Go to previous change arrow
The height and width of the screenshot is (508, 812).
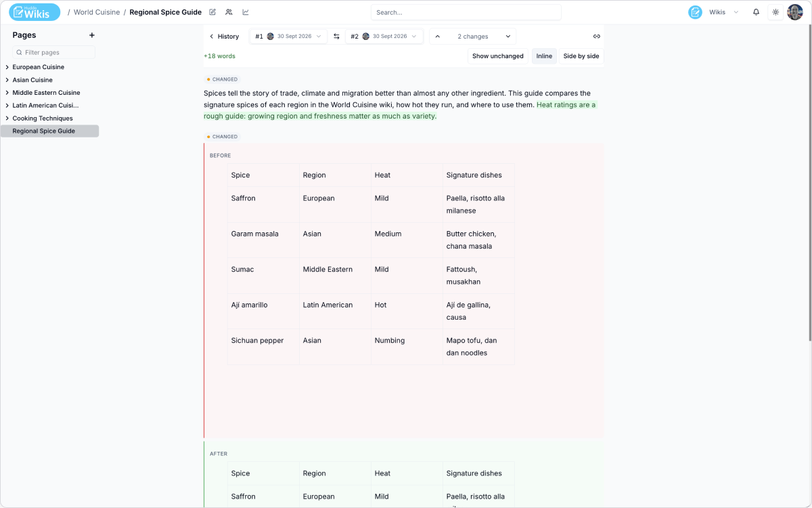(x=437, y=37)
